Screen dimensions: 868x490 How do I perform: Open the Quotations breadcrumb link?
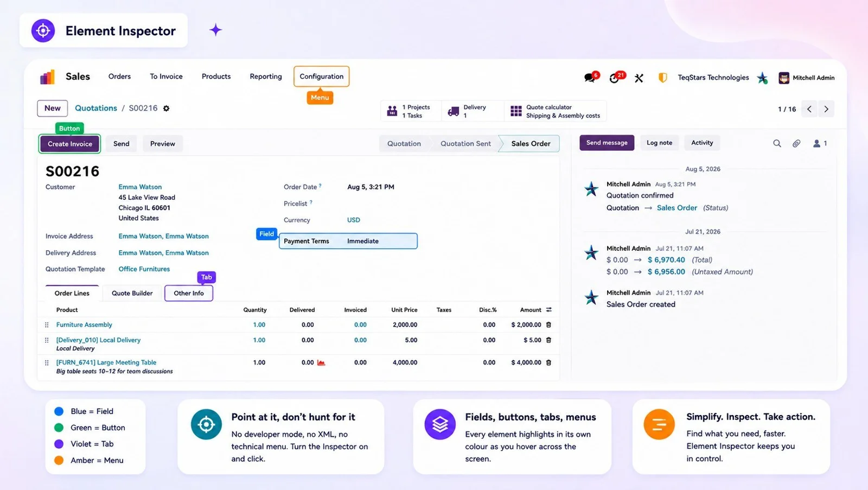click(x=96, y=109)
